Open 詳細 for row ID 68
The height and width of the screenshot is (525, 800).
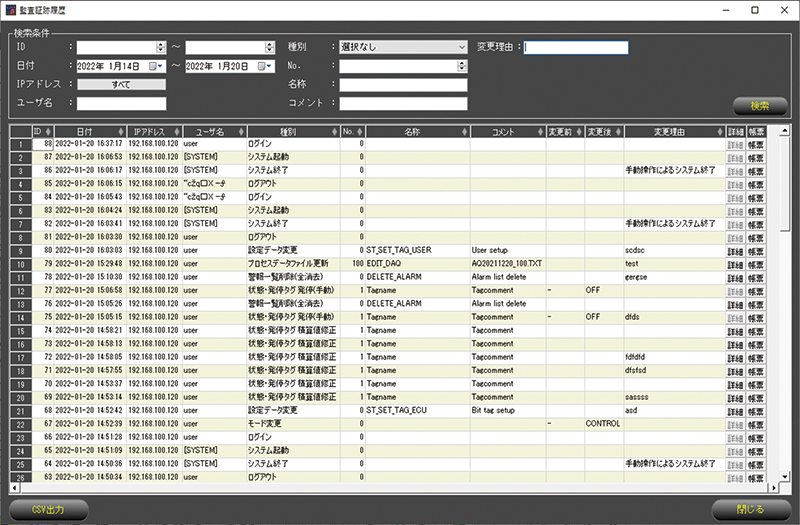tap(735, 411)
